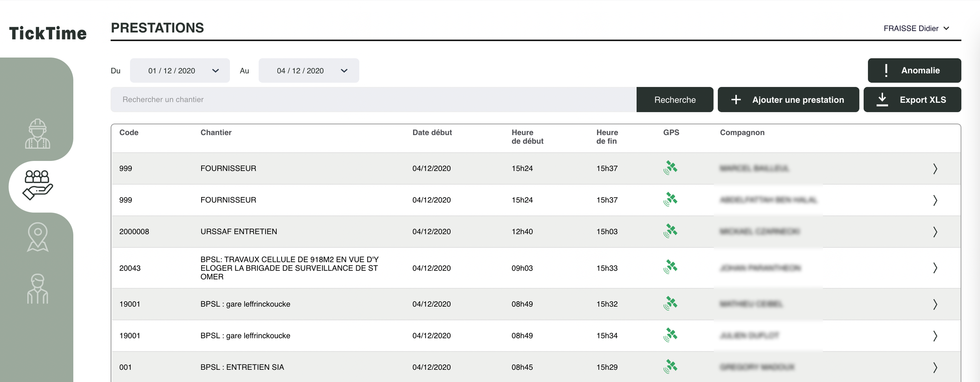The image size is (980, 382).
Task: Click the Code column header
Action: tap(128, 132)
